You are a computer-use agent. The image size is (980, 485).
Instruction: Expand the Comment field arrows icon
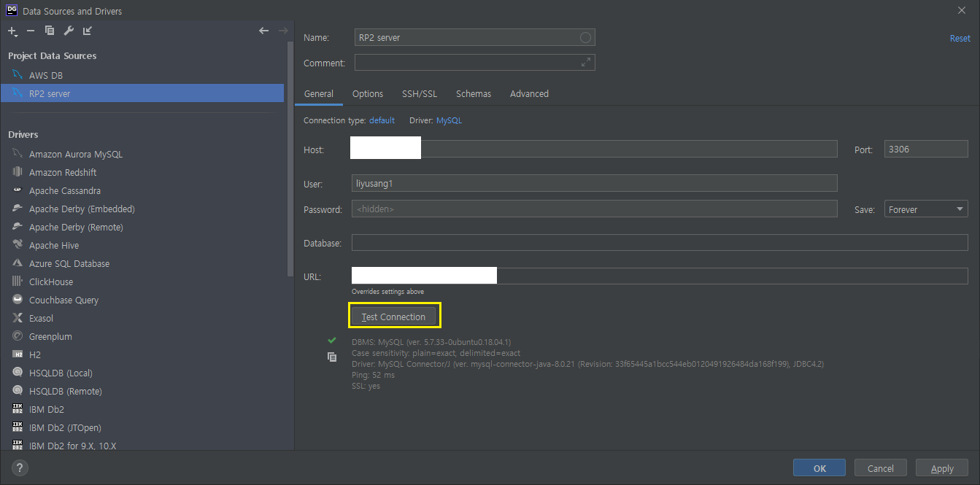point(585,63)
